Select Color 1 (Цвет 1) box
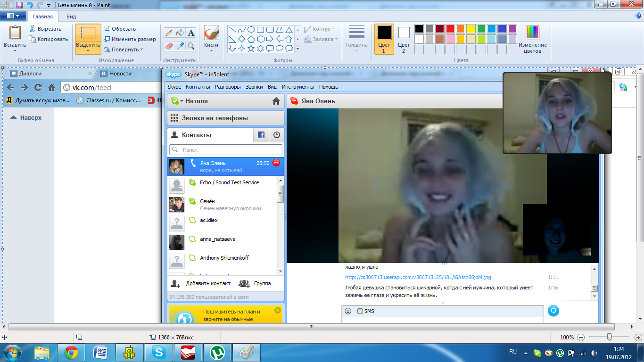 pos(384,39)
